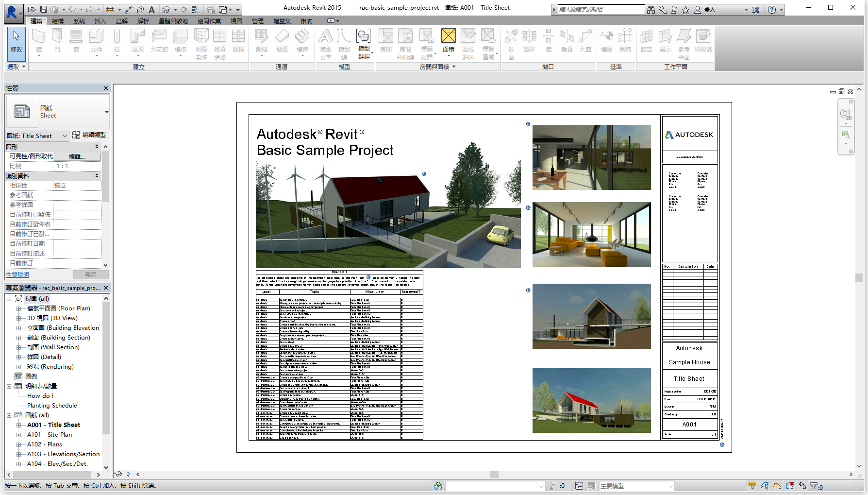
Task: Toggle Select Pinned Elements icon in status bar
Action: [777, 486]
